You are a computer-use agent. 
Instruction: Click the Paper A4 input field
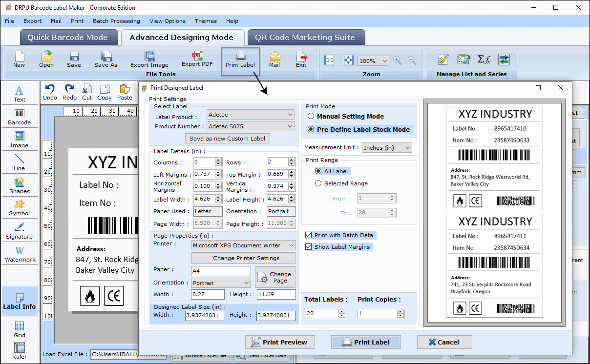pyautogui.click(x=221, y=271)
